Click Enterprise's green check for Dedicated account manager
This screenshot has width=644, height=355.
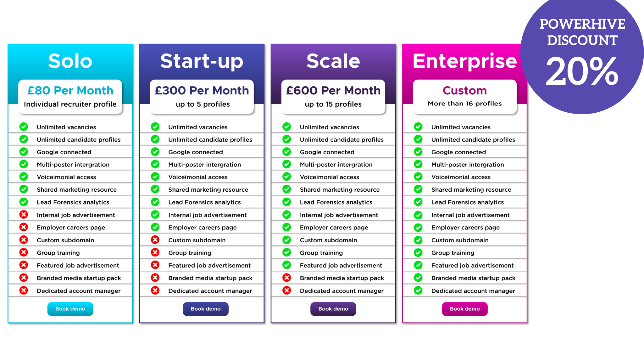pyautogui.click(x=418, y=290)
